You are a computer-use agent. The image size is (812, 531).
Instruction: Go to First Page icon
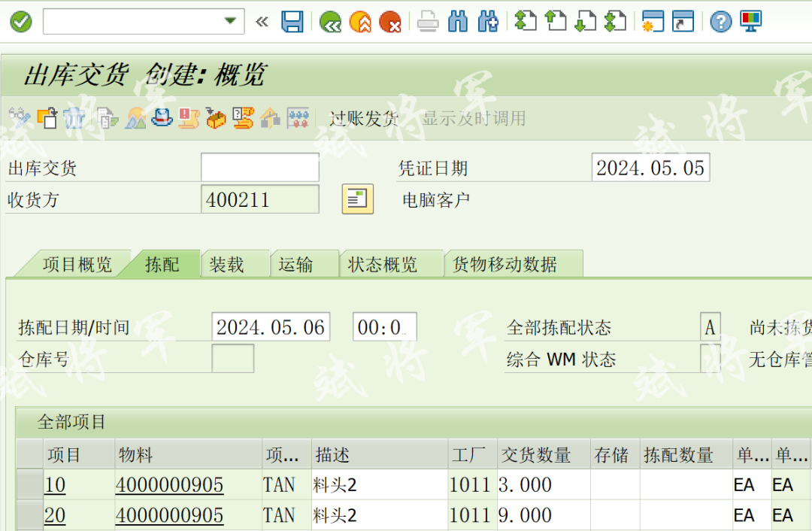525,22
